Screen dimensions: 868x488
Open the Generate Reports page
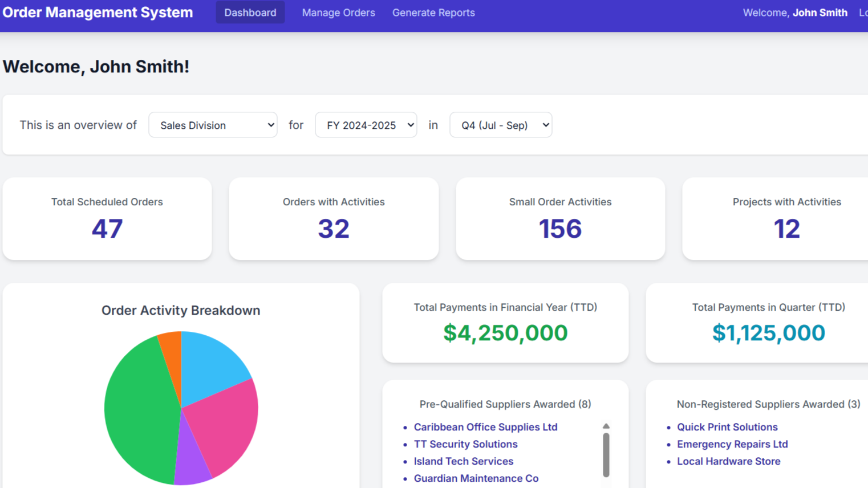pos(433,12)
